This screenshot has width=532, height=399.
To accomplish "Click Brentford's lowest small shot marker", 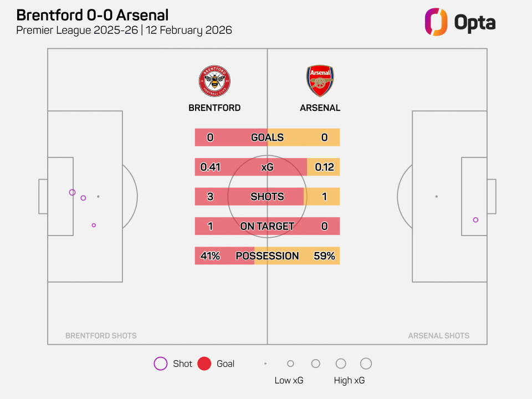I will click(x=94, y=225).
